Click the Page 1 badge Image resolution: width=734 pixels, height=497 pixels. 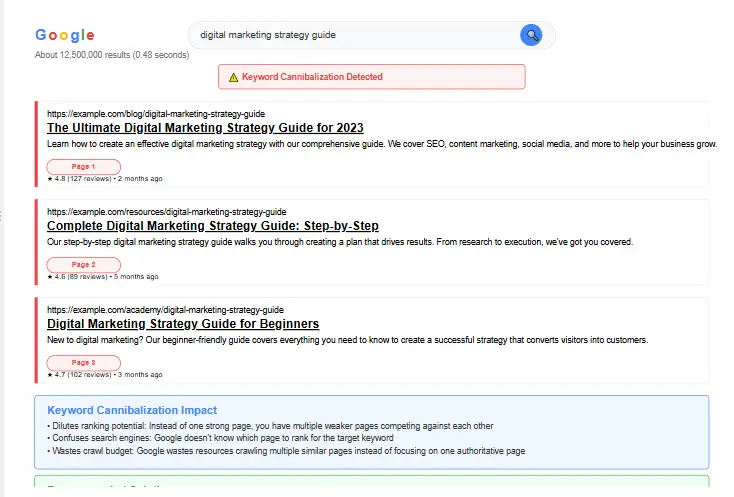(x=83, y=167)
